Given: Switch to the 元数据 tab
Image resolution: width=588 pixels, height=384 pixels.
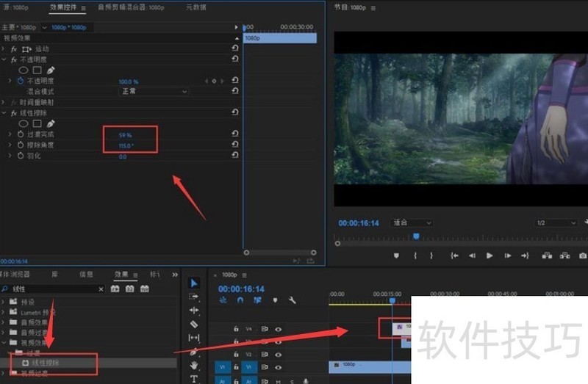Looking at the screenshot, I should pos(196,7).
